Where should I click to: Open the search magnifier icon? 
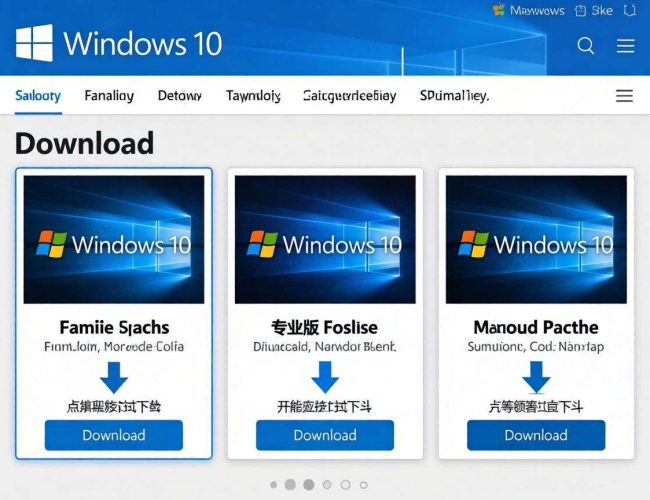tap(586, 46)
